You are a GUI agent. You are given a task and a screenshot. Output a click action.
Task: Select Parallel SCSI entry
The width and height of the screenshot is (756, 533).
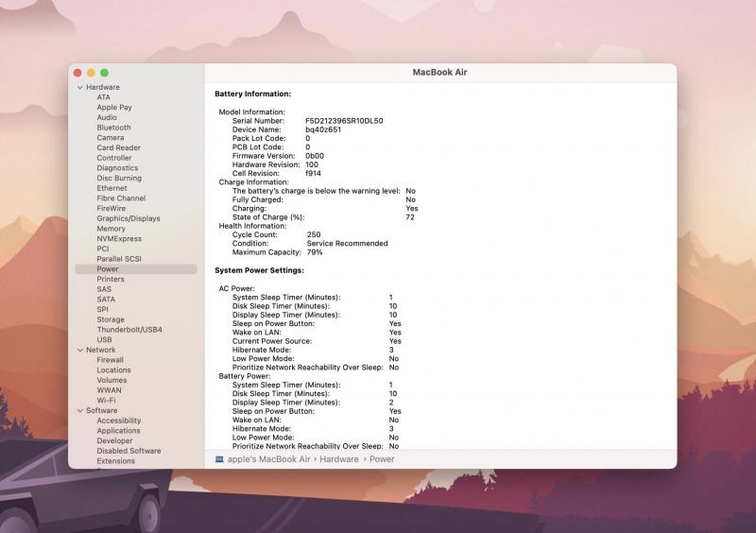point(119,260)
